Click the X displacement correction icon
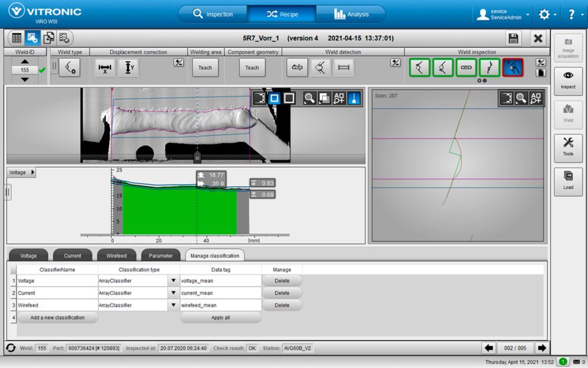Screen dimensions: 588x368 tap(105, 68)
